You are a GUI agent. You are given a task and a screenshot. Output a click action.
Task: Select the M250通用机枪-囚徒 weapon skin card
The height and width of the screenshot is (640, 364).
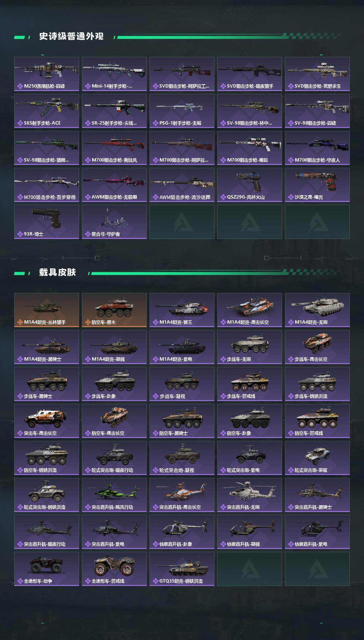47,74
